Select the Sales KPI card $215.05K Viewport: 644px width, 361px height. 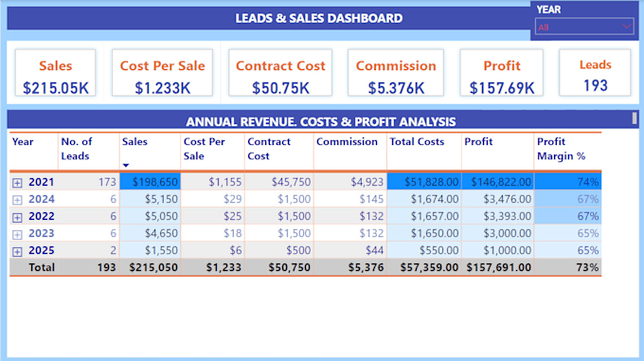(x=56, y=73)
